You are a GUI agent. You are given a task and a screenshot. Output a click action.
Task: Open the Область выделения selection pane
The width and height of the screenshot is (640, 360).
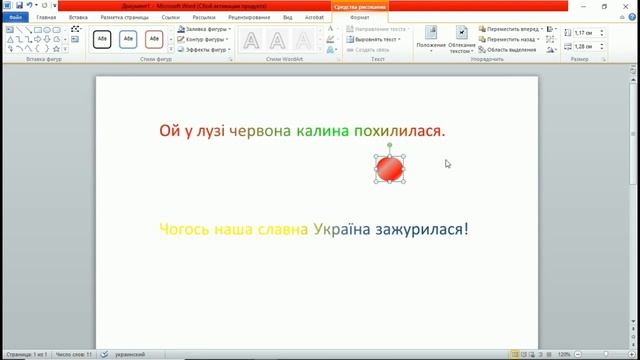click(x=507, y=49)
